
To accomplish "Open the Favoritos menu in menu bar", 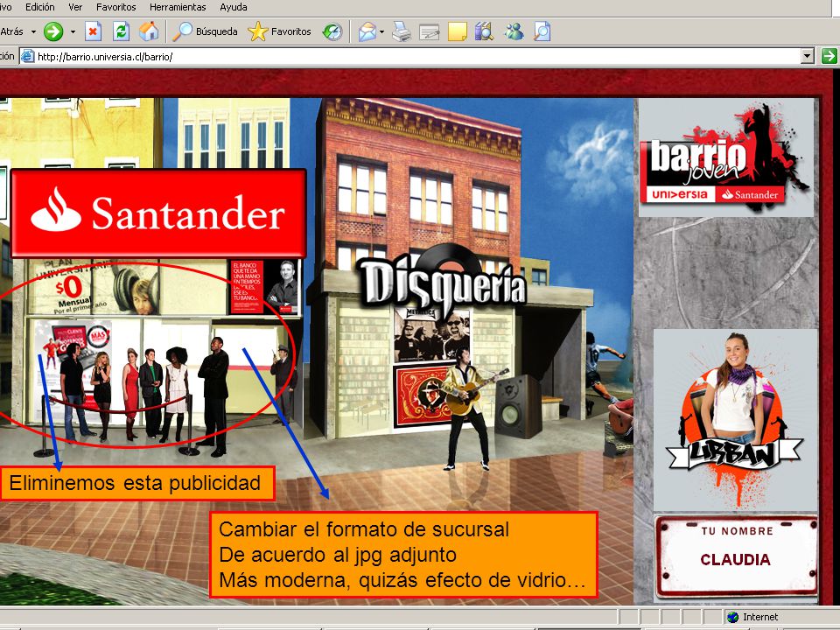I will (115, 7).
